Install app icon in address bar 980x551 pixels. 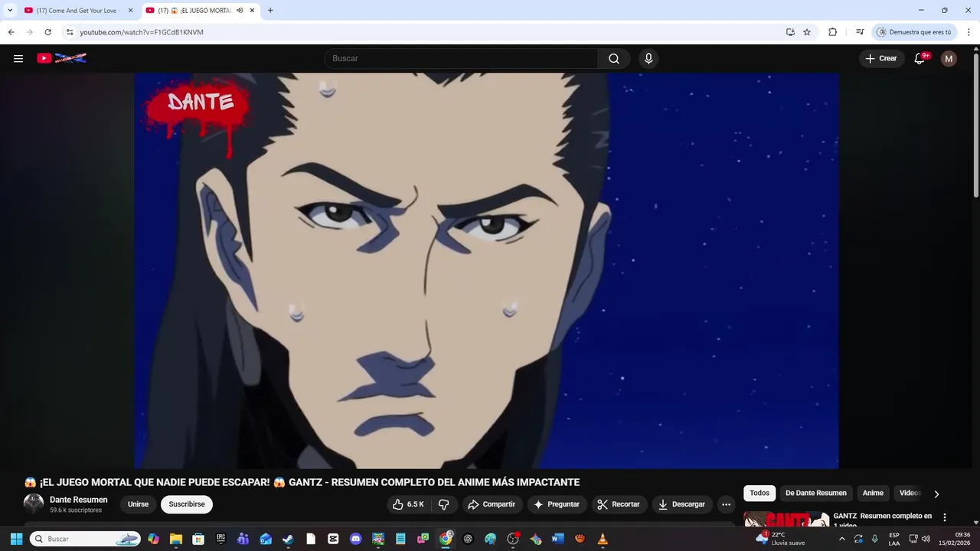(790, 32)
